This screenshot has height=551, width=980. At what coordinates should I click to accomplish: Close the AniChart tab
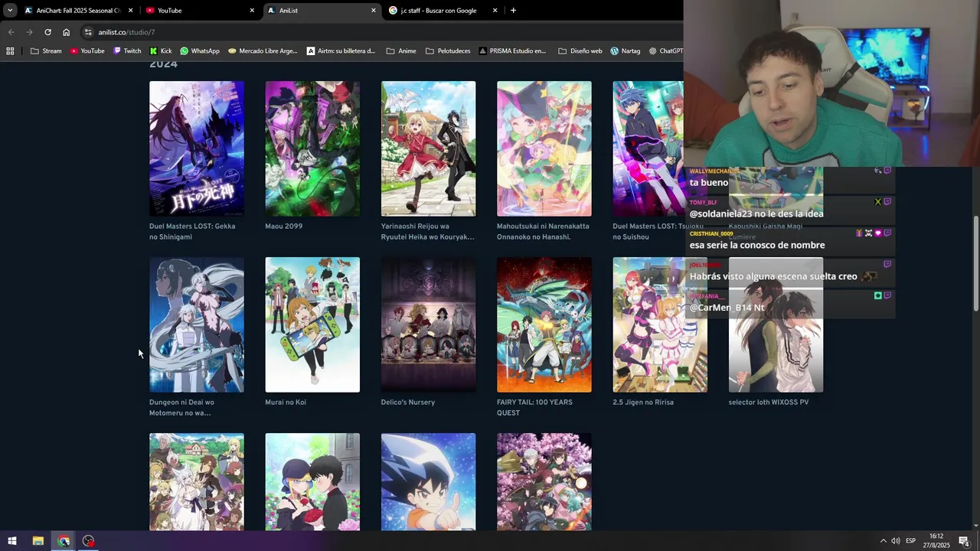(130, 11)
